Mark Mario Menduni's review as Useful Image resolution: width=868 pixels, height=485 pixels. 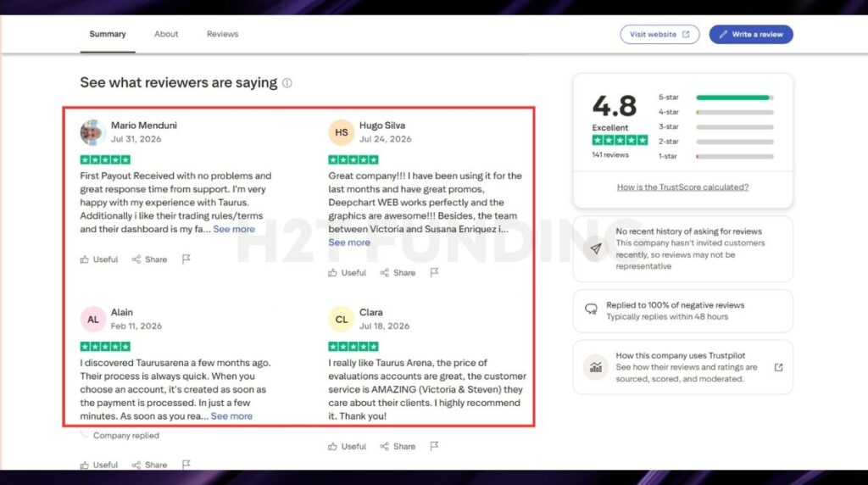99,259
